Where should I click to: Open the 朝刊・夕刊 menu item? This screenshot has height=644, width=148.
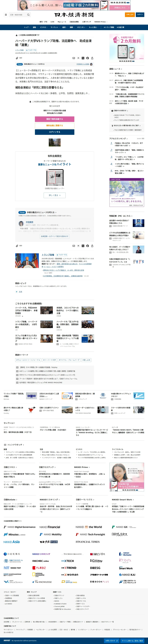tap(43, 22)
